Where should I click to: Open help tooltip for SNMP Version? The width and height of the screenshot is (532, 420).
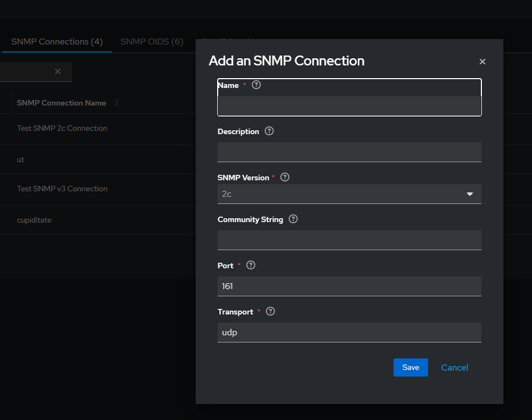point(285,177)
